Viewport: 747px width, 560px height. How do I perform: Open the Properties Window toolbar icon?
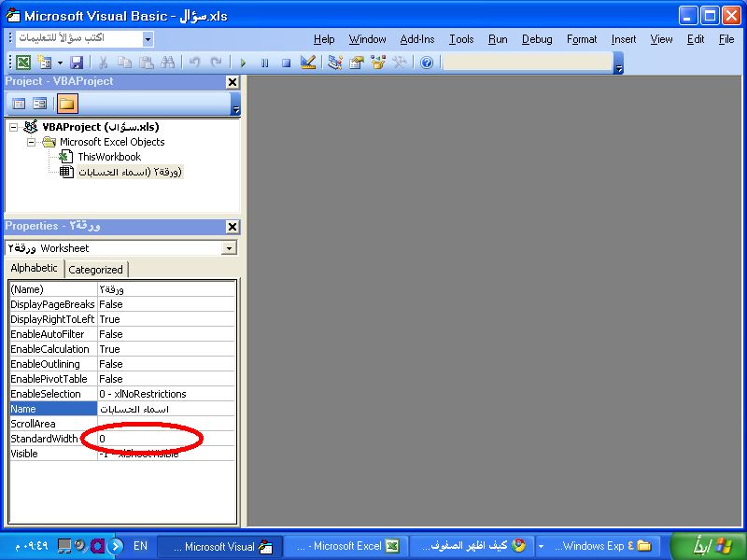357,63
